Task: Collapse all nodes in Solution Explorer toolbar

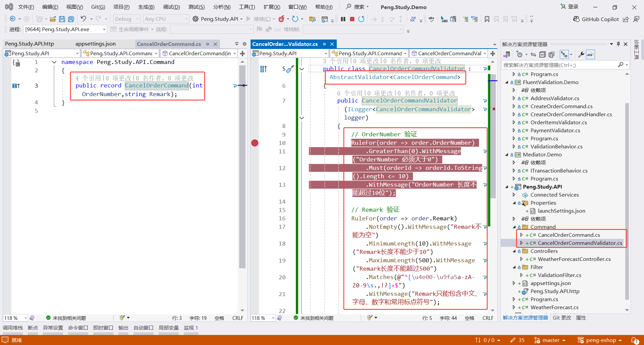Action: coord(542,54)
